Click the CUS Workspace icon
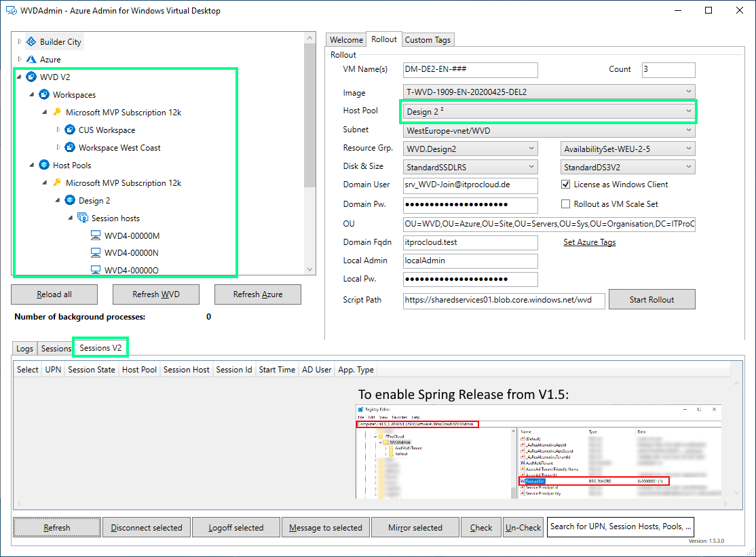Viewport: 756px width, 557px height. pyautogui.click(x=70, y=130)
